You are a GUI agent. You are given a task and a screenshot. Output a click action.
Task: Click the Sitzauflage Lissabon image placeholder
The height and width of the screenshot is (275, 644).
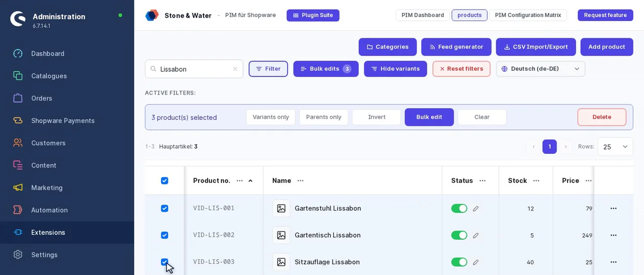pyautogui.click(x=281, y=262)
